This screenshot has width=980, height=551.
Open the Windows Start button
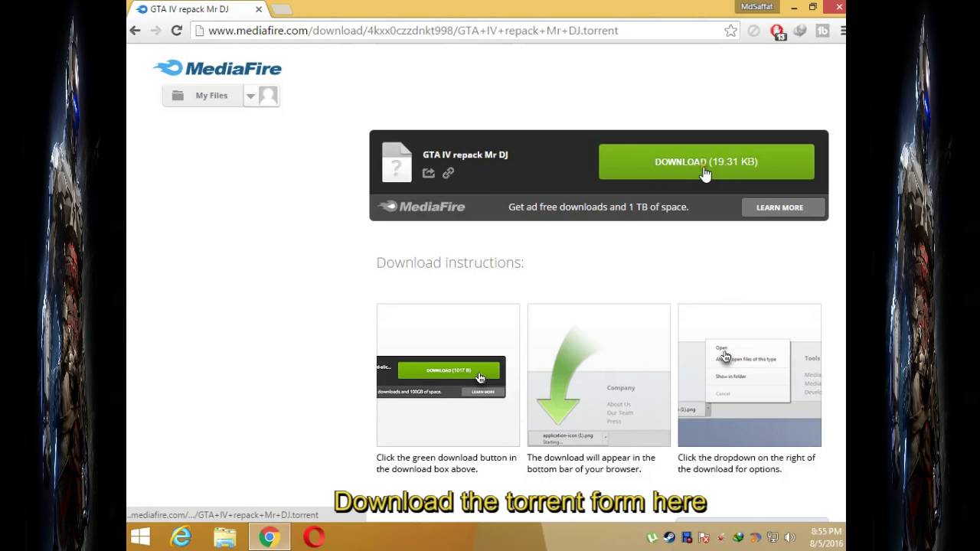pyautogui.click(x=140, y=537)
